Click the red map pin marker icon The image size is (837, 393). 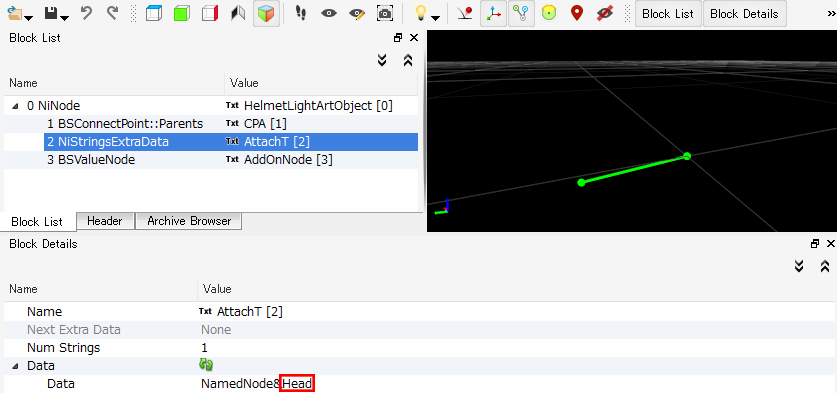577,13
